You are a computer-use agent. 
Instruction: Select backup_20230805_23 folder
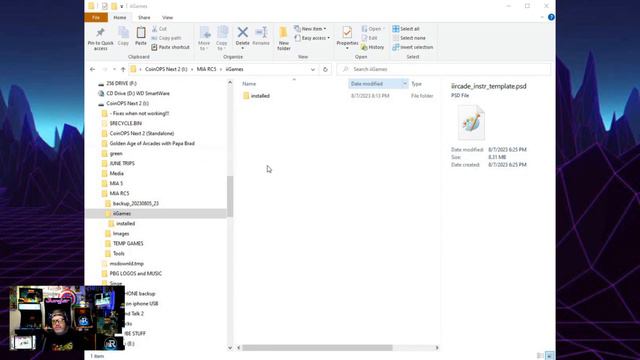click(x=136, y=203)
